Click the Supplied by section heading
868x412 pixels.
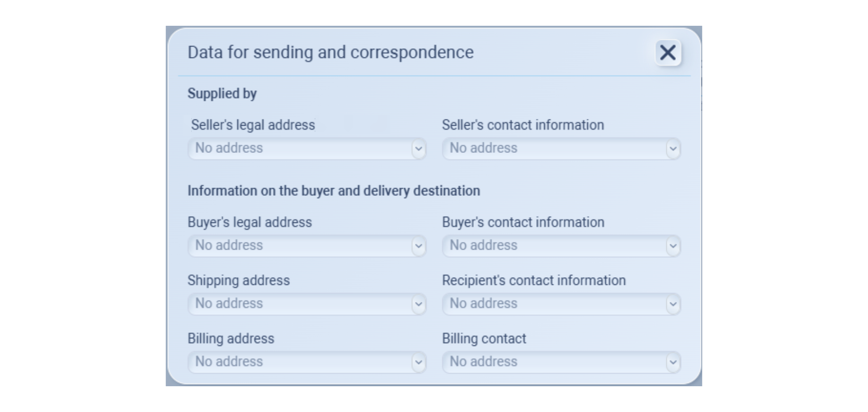222,94
